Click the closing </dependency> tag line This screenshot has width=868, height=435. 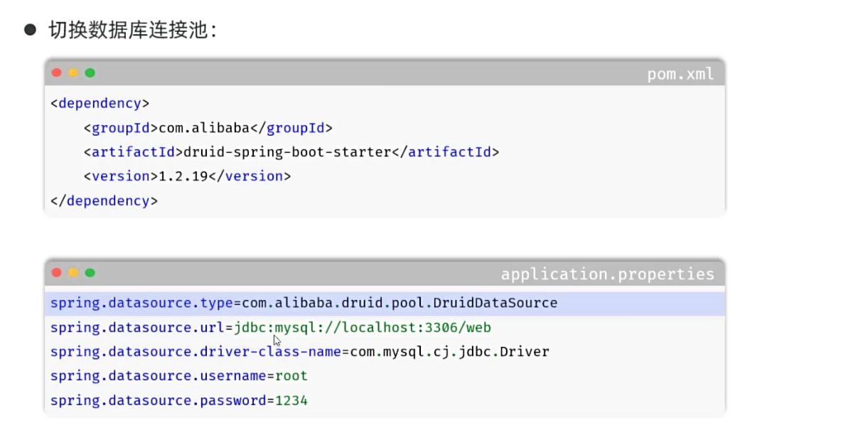(104, 201)
